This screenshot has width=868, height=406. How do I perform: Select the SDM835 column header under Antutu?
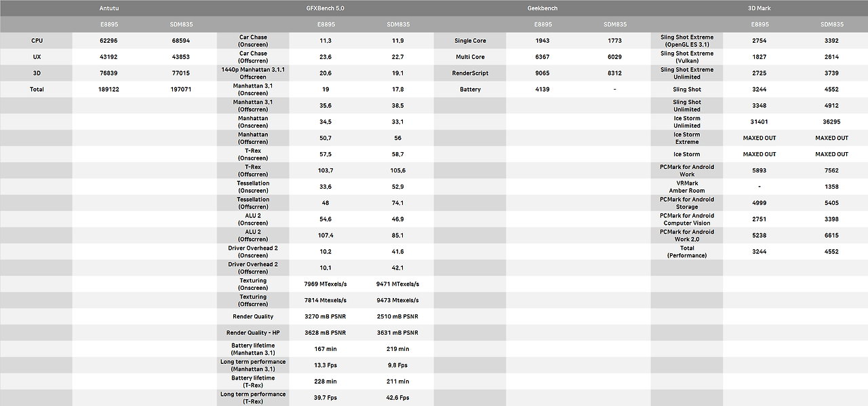click(x=181, y=24)
